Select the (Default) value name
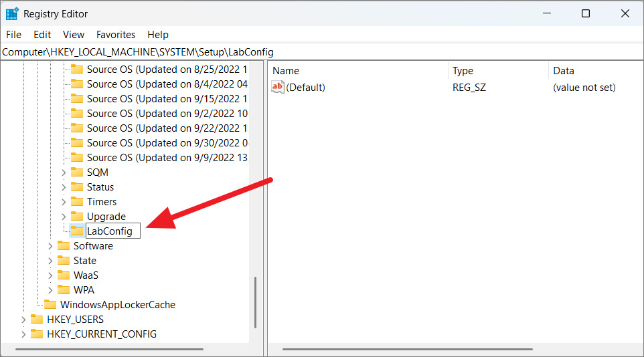644x357 pixels. [305, 88]
